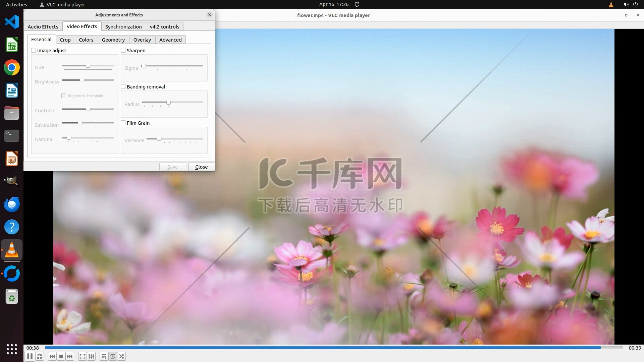Open the playlist view
Viewport: 644px width, 362px height.
tap(104, 356)
